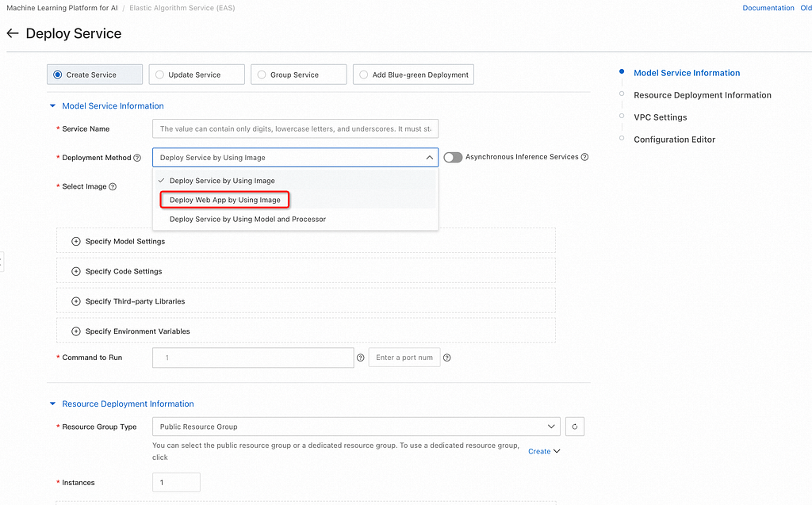Jump to Resource Deployment Information in side navigation
Viewport: 812px width, 505px height.
703,95
